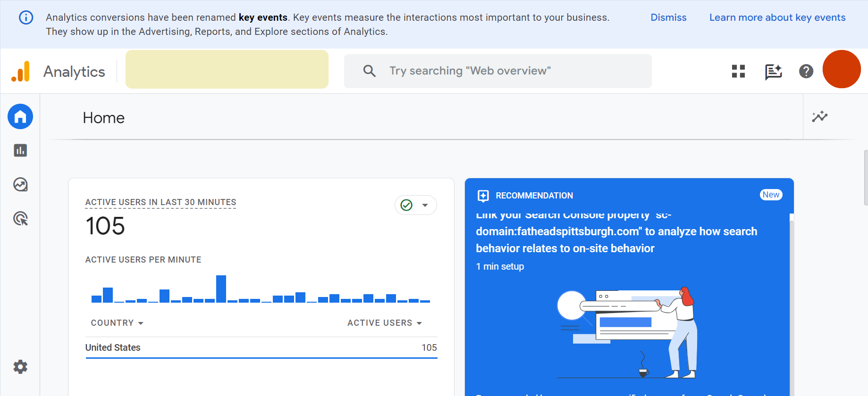The height and width of the screenshot is (396, 868).
Task: Click the New badge on the recommendation card
Action: 771,195
